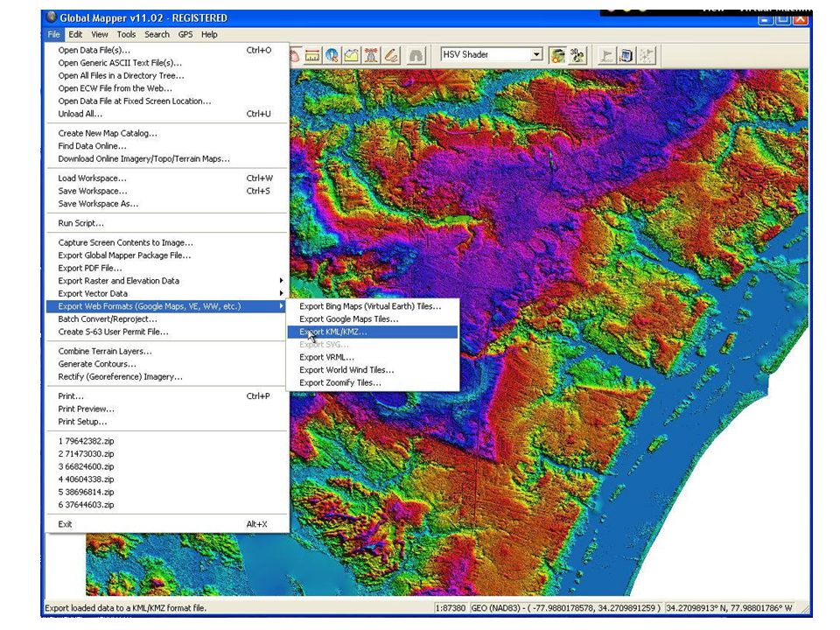This screenshot has width=840, height=630.
Task: Choose Open Data File(s)...
Action: [166, 50]
